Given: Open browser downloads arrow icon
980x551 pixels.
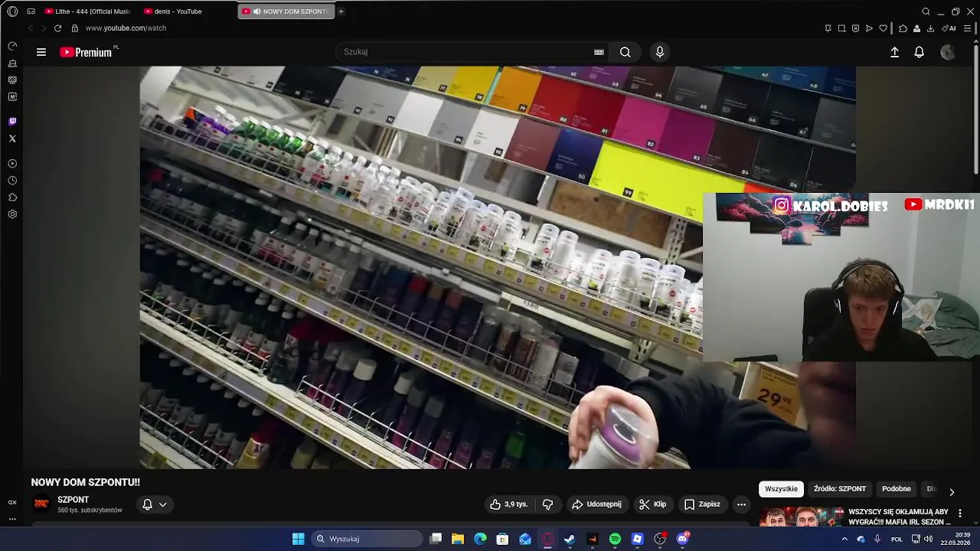Looking at the screenshot, I should click(x=930, y=28).
